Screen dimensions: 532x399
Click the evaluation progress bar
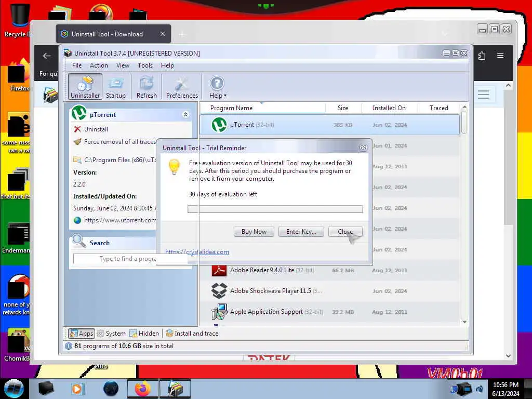pos(275,209)
